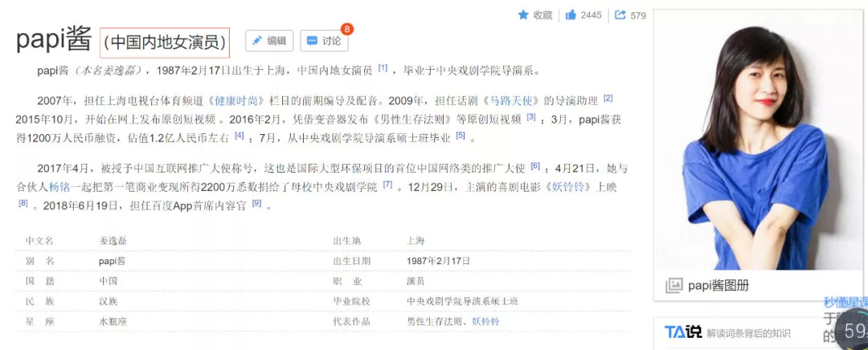Viewport: 868px width, 350px height.
Task: Click the orange 8 notification badge
Action: (x=347, y=29)
